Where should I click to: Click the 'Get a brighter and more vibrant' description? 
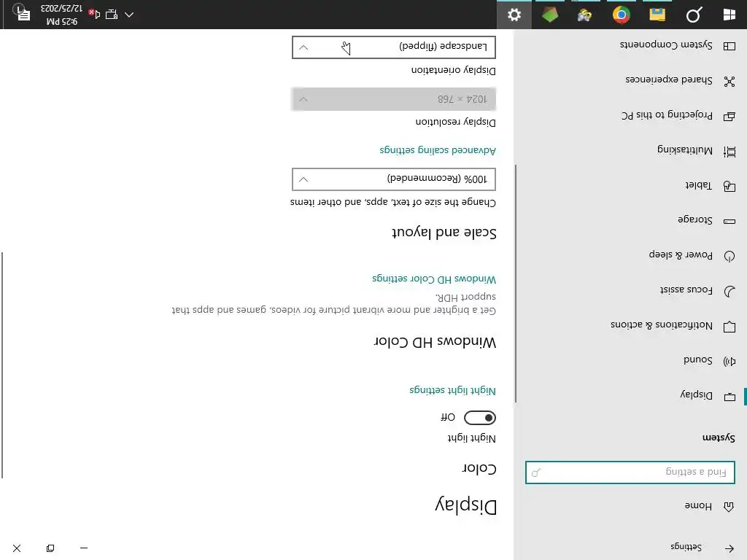click(x=334, y=304)
